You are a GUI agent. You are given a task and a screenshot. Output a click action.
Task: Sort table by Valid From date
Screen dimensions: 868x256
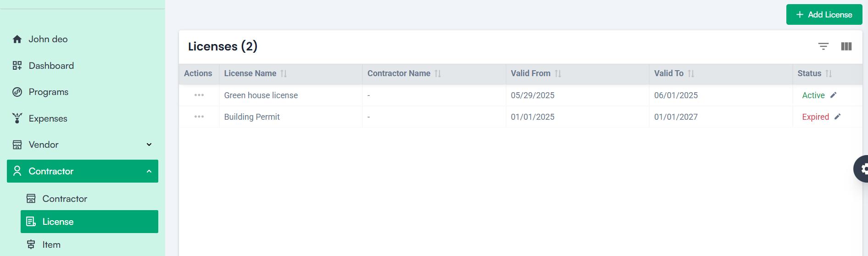[x=558, y=73]
